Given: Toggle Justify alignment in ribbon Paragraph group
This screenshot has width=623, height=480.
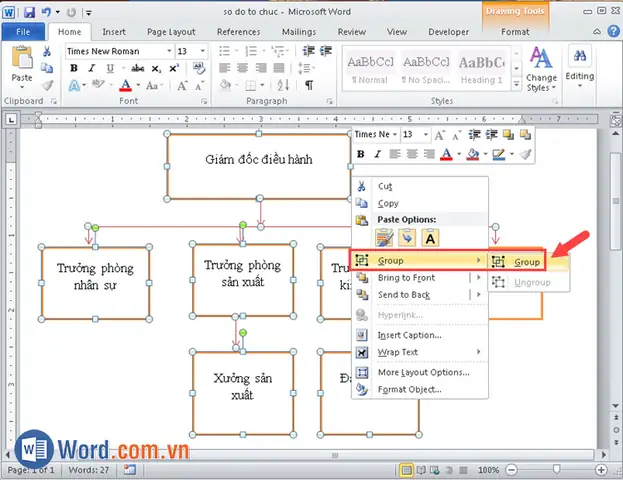Looking at the screenshot, I should coord(279,68).
